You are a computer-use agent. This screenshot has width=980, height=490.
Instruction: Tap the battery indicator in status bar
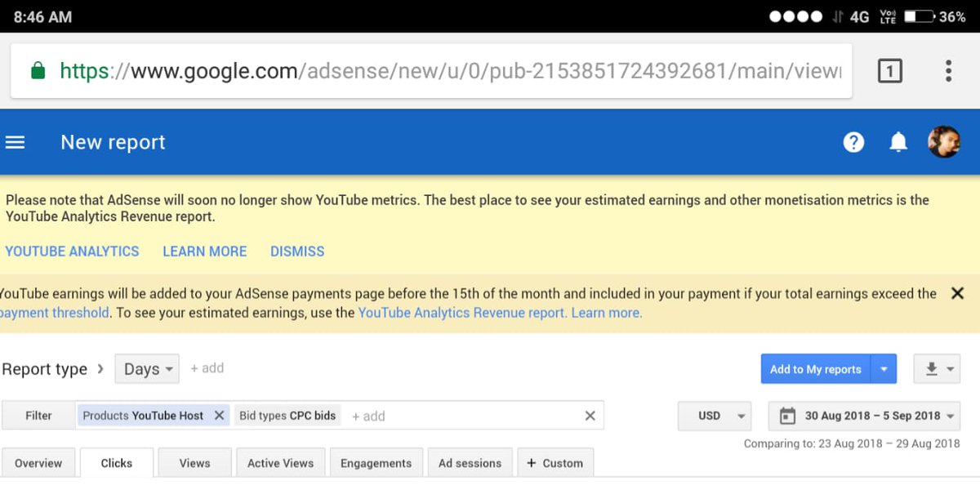[920, 16]
